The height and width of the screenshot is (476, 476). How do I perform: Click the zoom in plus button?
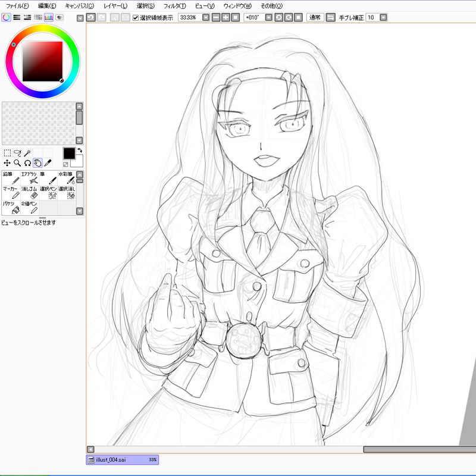(226, 17)
